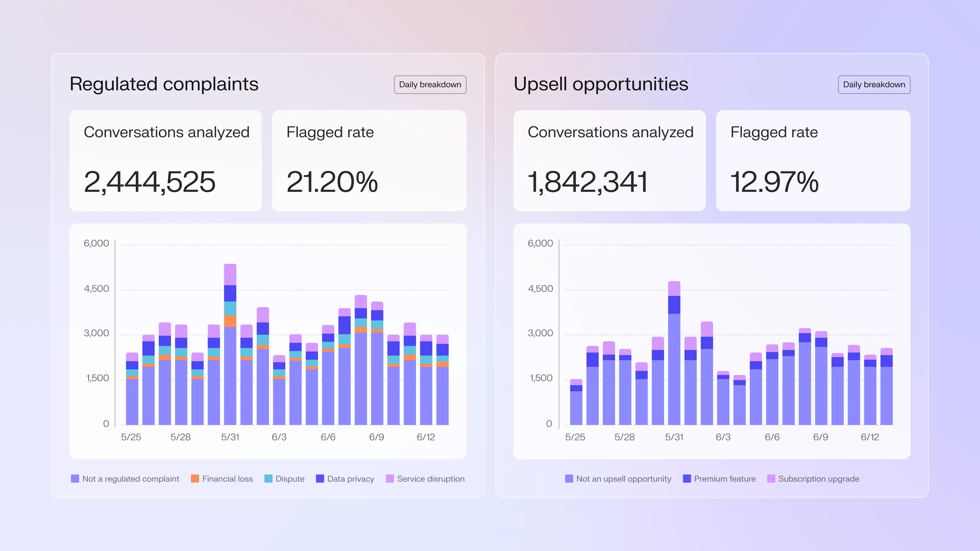This screenshot has height=551, width=980.
Task: Click the Upsell opportunities heading
Action: click(x=601, y=84)
